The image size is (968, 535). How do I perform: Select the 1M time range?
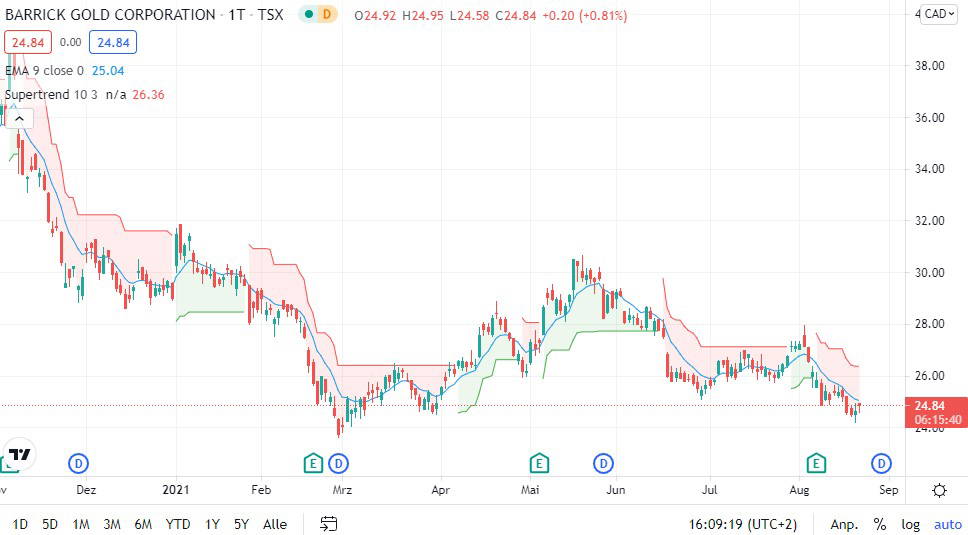[81, 524]
